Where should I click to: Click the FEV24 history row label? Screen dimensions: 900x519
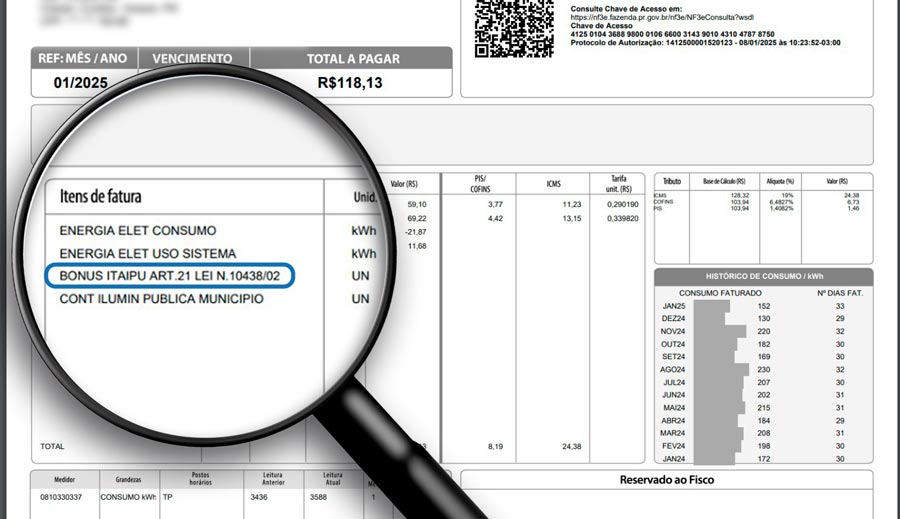click(x=673, y=446)
